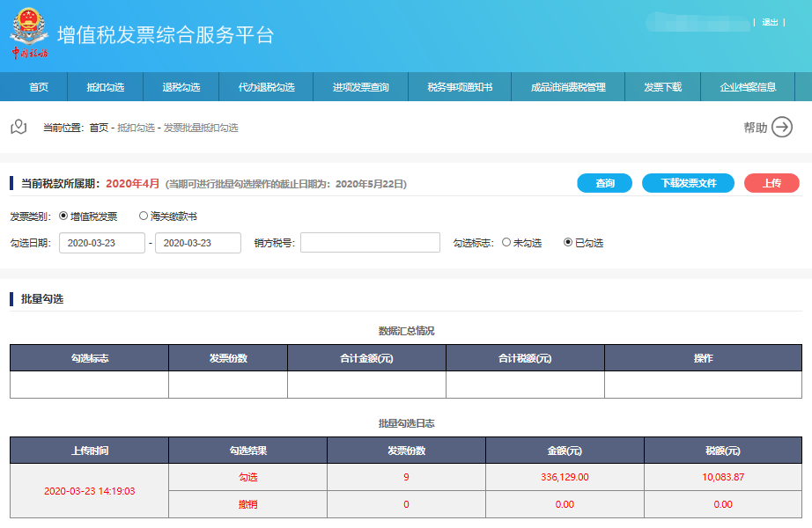The height and width of the screenshot is (528, 812).
Task: Click the 批量勾选日志 heading
Action: coord(407,423)
